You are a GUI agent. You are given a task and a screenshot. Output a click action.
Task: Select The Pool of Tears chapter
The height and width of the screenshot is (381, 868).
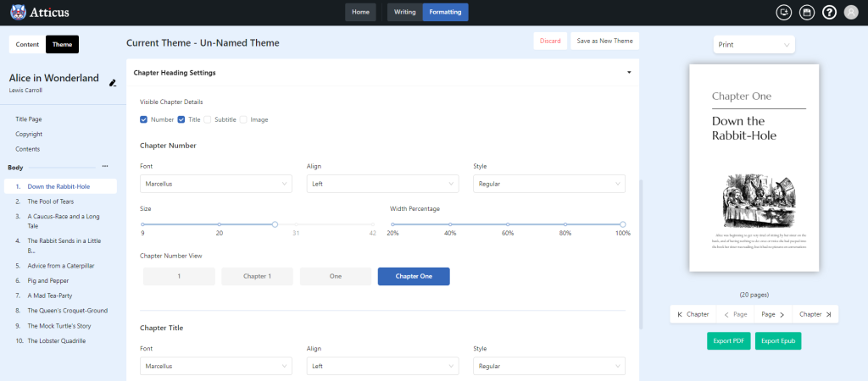(50, 202)
